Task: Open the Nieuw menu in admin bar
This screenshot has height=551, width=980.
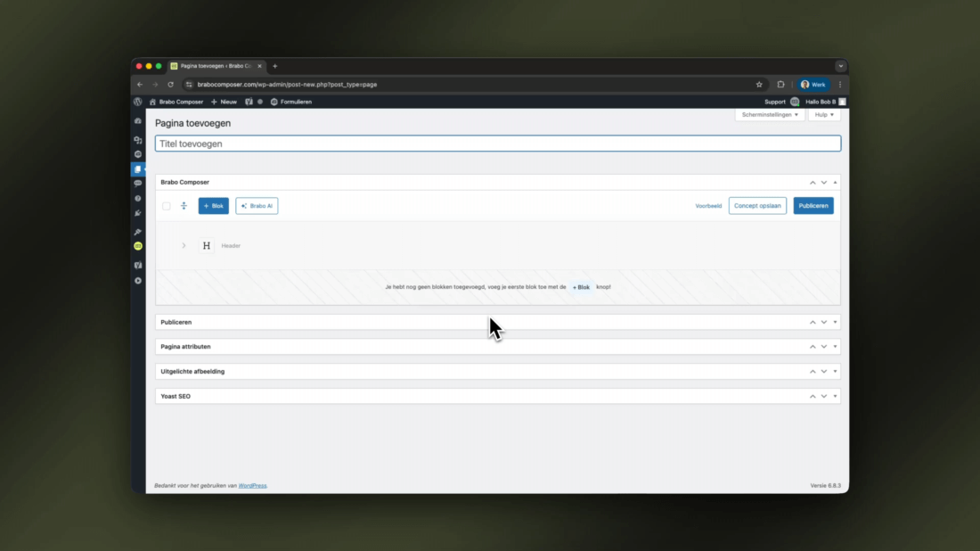Action: tap(225, 102)
